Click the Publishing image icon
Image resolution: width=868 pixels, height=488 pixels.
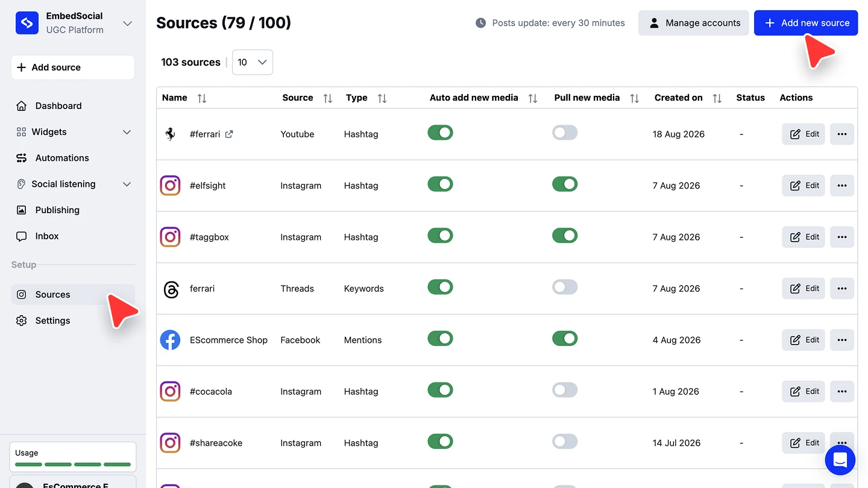[x=22, y=210]
